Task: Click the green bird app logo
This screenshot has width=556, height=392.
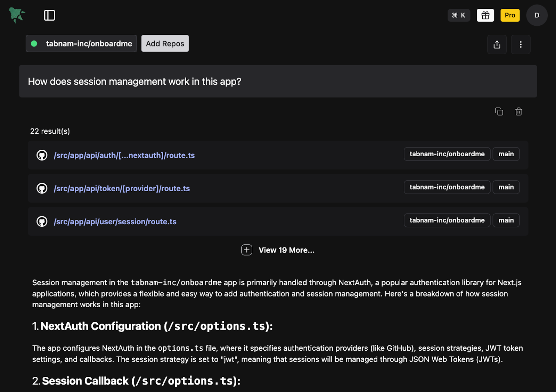Action: click(x=17, y=15)
